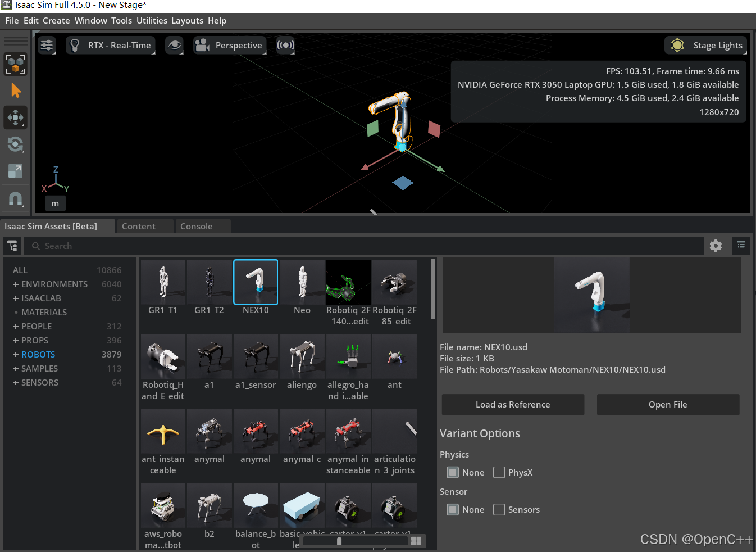756x552 pixels.
Task: Expand the PEOPLE category
Action: coord(16,327)
